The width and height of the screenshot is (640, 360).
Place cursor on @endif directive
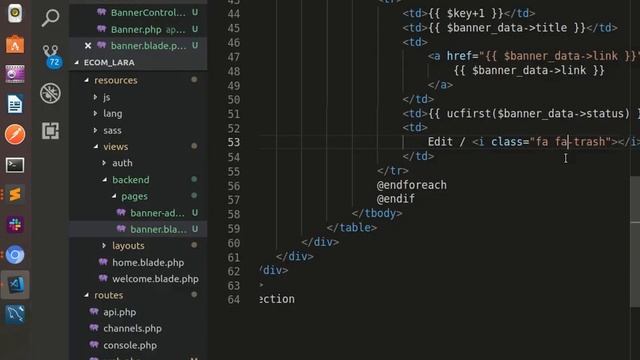[396, 199]
